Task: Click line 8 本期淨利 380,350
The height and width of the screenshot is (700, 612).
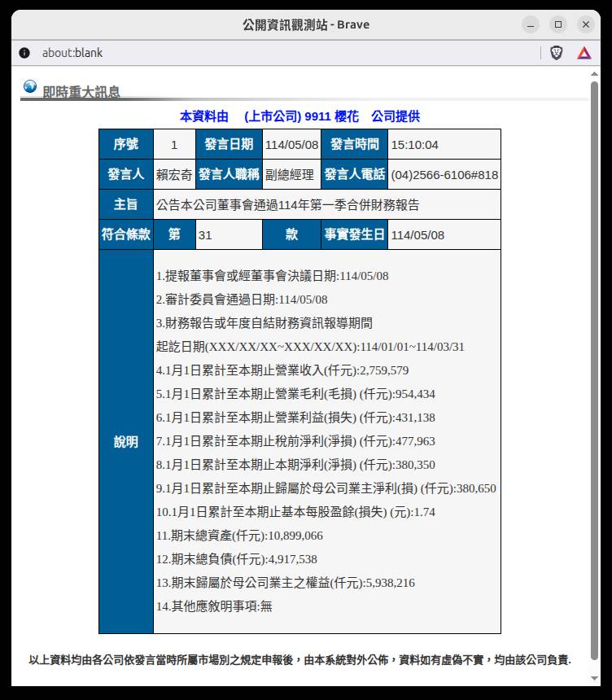Action: click(x=295, y=465)
